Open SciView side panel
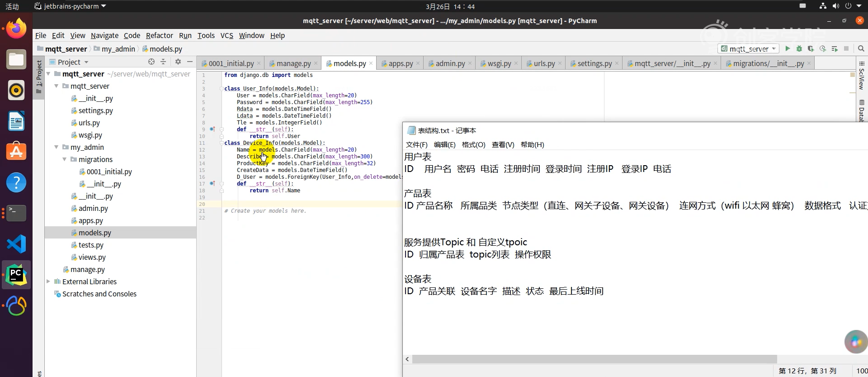Screen dimensions: 868x377 862,76
